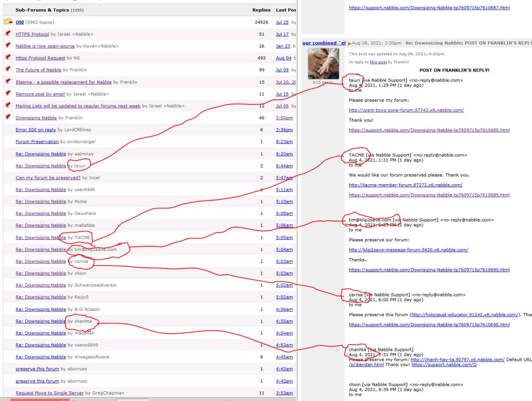Click the pin icon beside The Future of Nabble
Viewport: 532px width, 401px height.
(8, 70)
